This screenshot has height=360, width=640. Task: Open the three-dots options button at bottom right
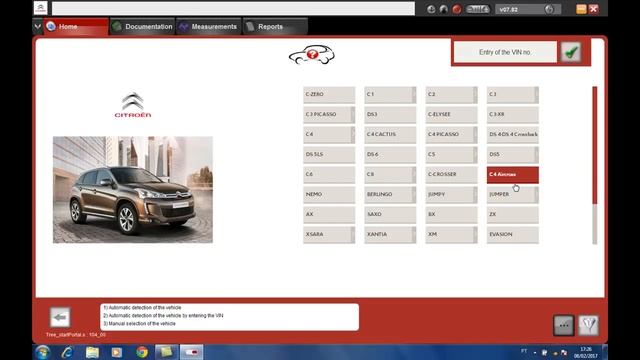click(564, 325)
